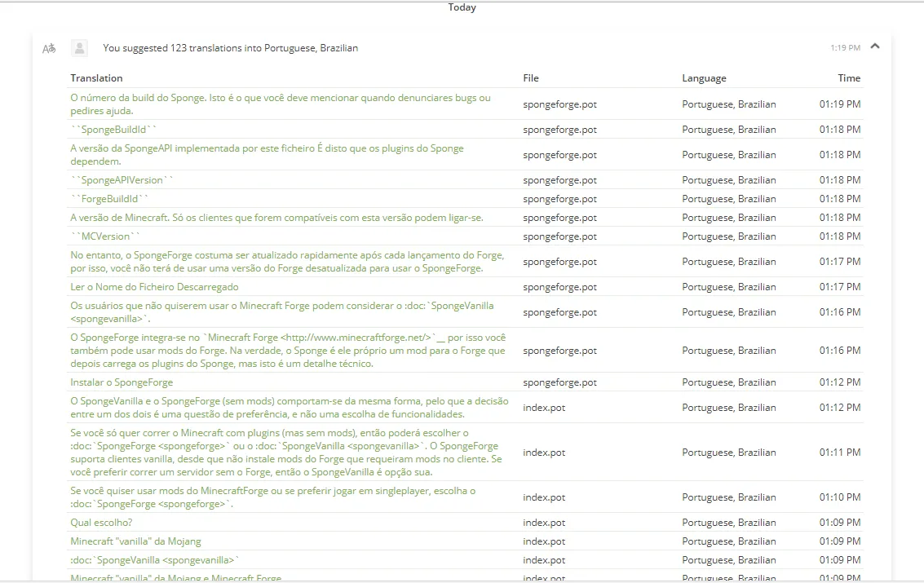Click the 'Language' column header
The height and width of the screenshot is (583, 924).
coord(704,78)
